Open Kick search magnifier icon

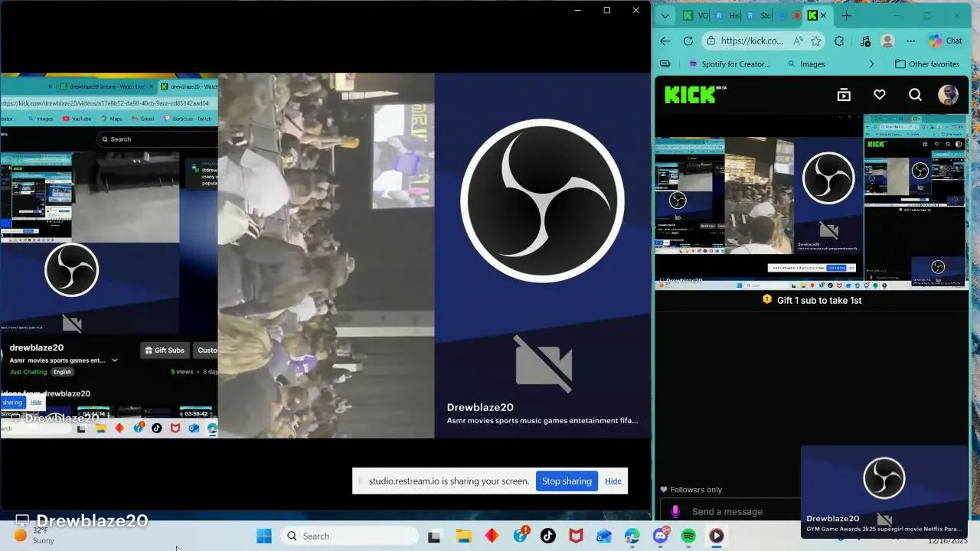coord(915,95)
